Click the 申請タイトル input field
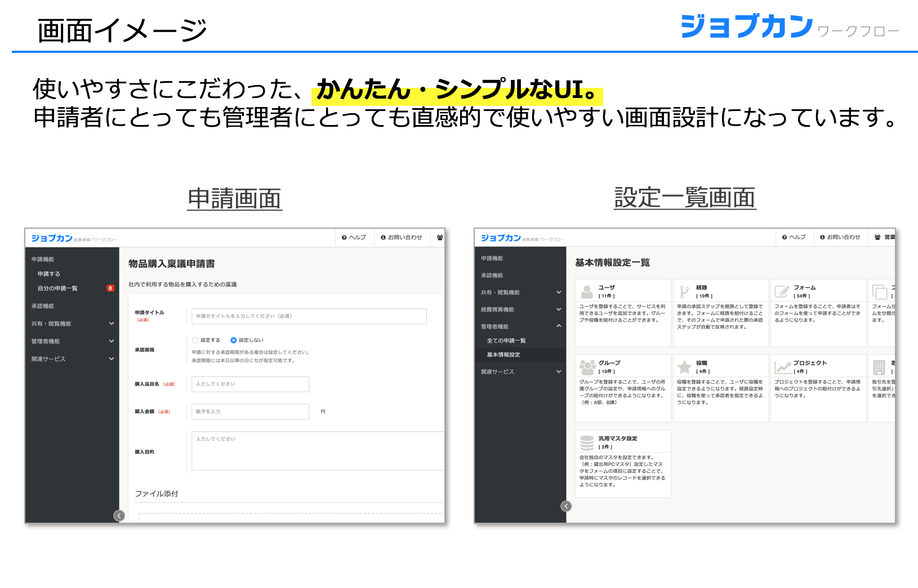The image size is (918, 588). [x=309, y=317]
